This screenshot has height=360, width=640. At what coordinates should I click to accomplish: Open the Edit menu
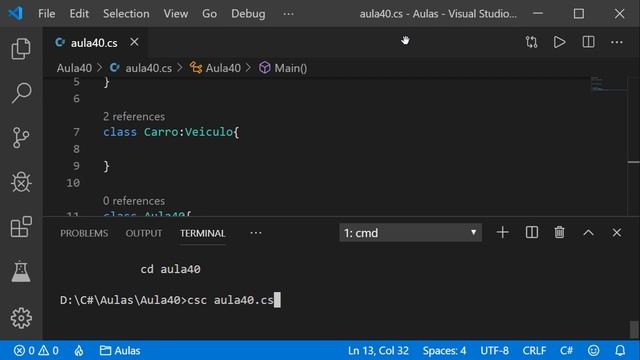coord(79,13)
